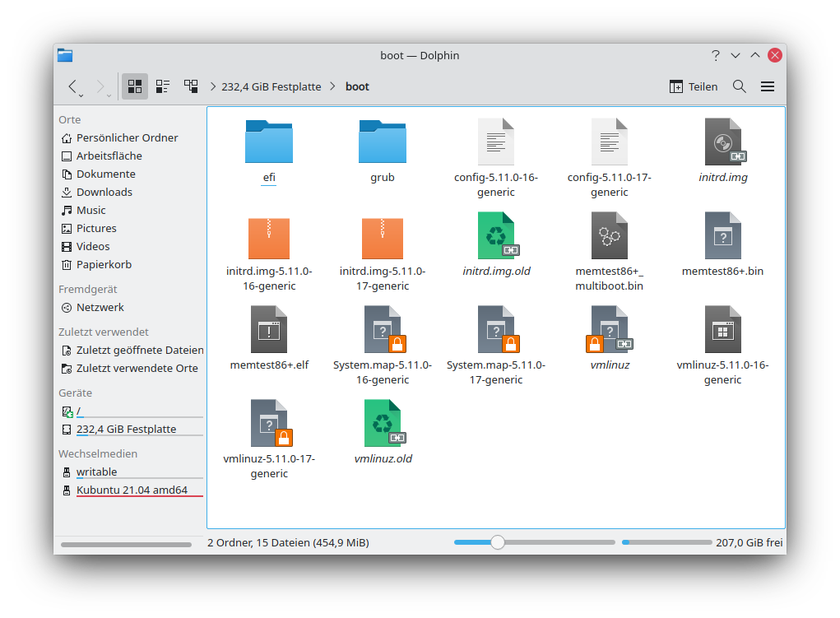Select vmlinuz.old backup icon
840x618 pixels.
pyautogui.click(x=383, y=423)
